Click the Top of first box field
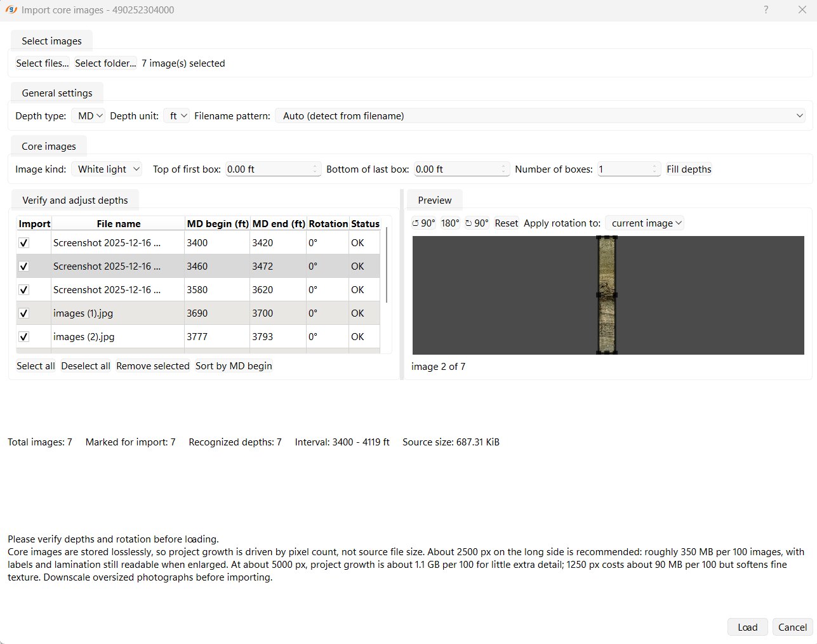 click(x=273, y=169)
